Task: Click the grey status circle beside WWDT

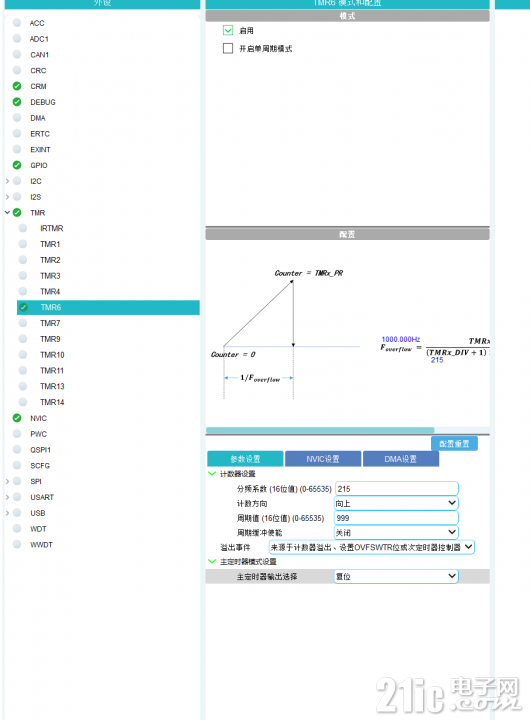Action: pyautogui.click(x=17, y=544)
